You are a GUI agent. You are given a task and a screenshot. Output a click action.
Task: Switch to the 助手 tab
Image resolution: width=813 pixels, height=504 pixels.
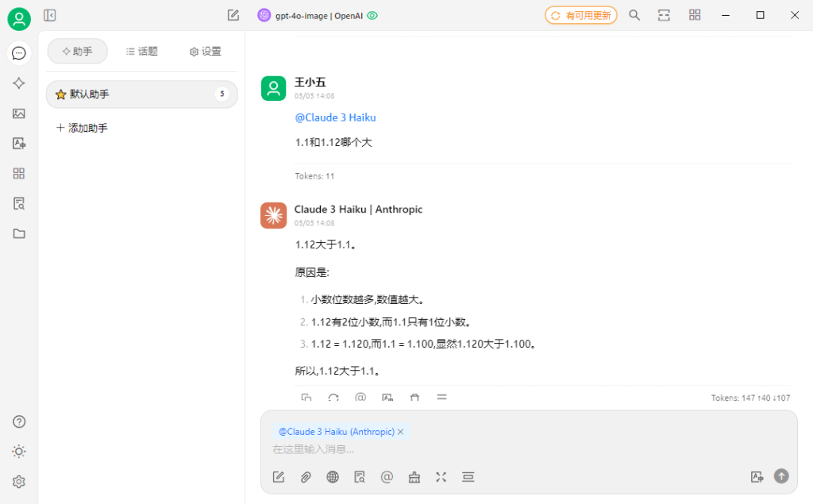pyautogui.click(x=77, y=52)
